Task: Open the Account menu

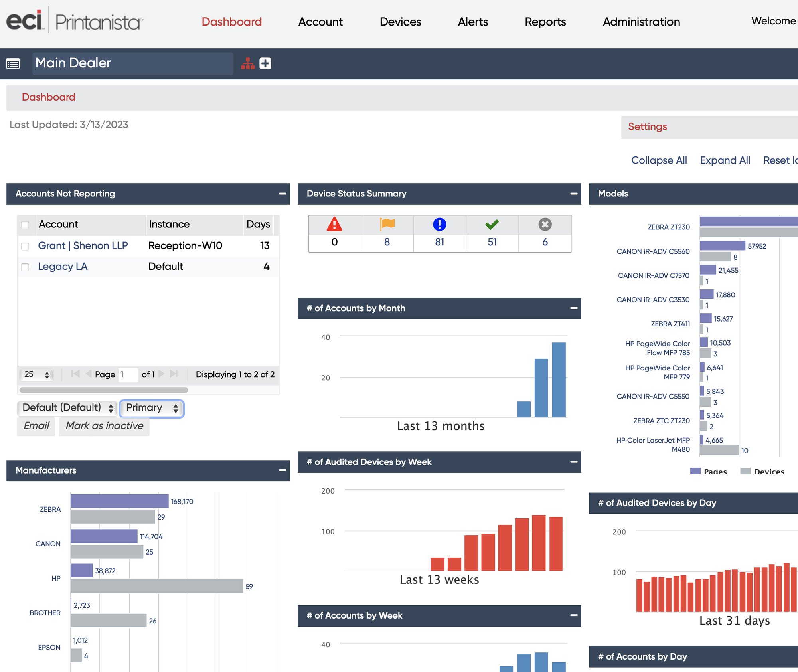Action: click(320, 22)
